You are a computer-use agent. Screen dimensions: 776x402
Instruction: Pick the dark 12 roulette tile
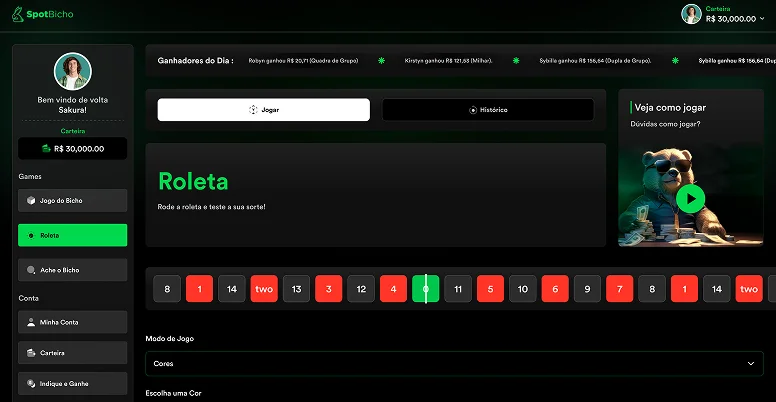[x=361, y=289]
